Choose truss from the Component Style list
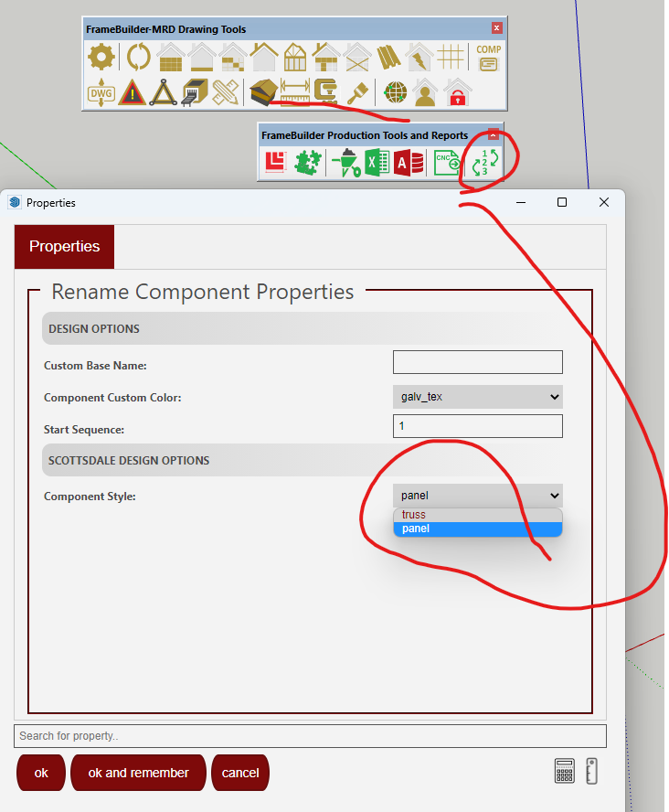 point(478,515)
